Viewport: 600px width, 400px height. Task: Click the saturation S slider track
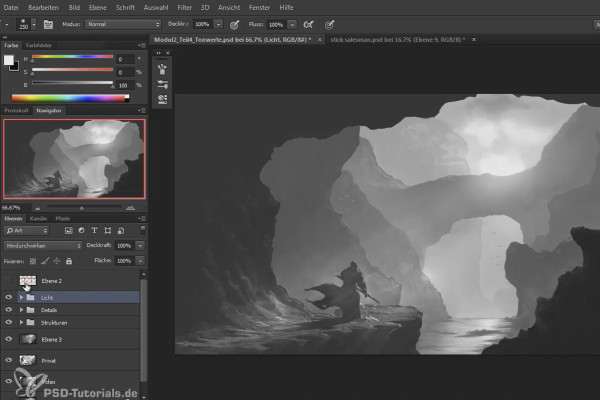(x=72, y=70)
